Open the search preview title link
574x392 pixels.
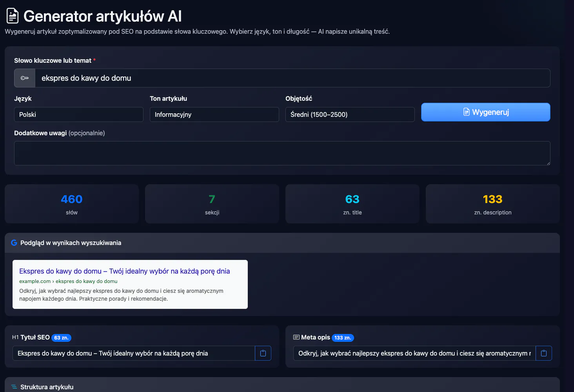pyautogui.click(x=125, y=271)
